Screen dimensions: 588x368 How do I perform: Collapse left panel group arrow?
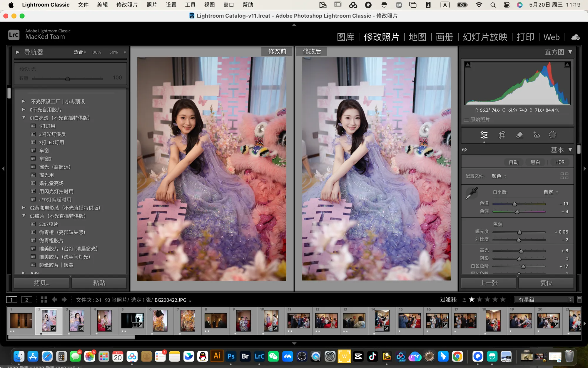click(3, 169)
